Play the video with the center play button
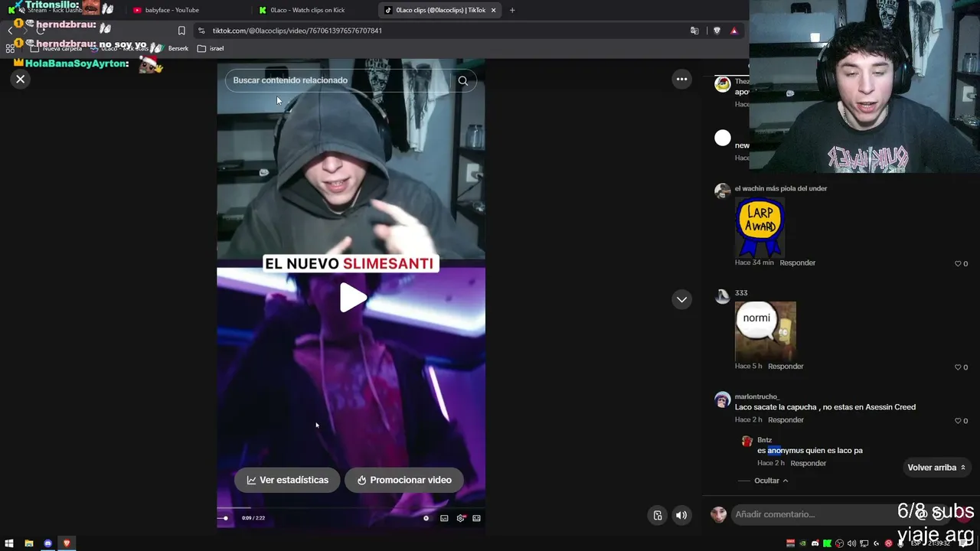Image resolution: width=980 pixels, height=551 pixels. click(x=351, y=298)
